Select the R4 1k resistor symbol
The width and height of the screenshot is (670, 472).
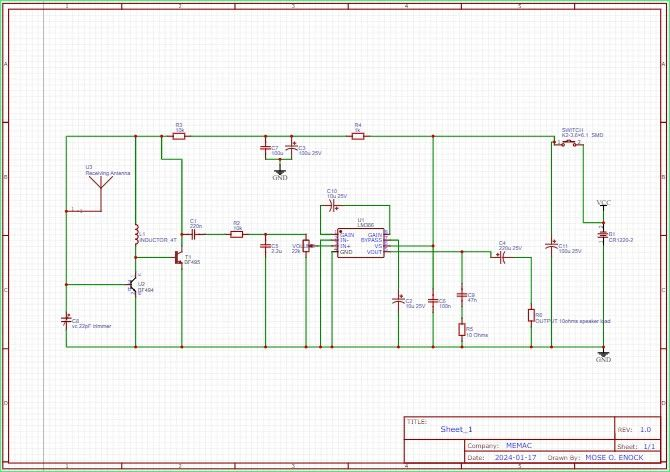(358, 136)
